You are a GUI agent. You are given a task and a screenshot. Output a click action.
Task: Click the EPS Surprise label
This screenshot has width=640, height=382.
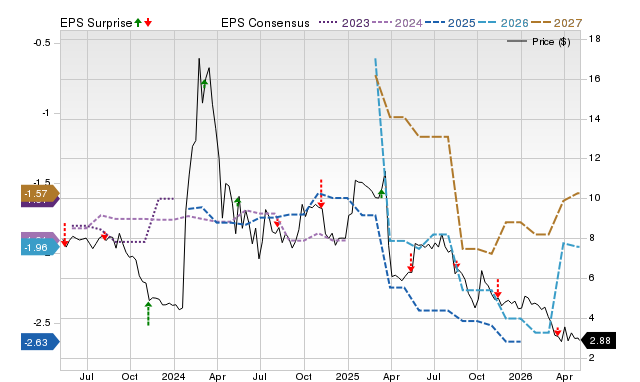click(96, 23)
